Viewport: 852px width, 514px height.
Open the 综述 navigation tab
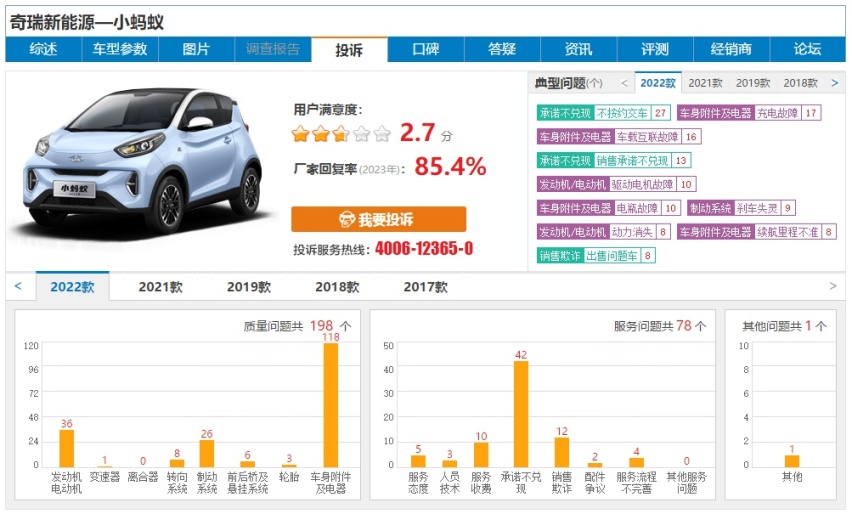pos(43,49)
